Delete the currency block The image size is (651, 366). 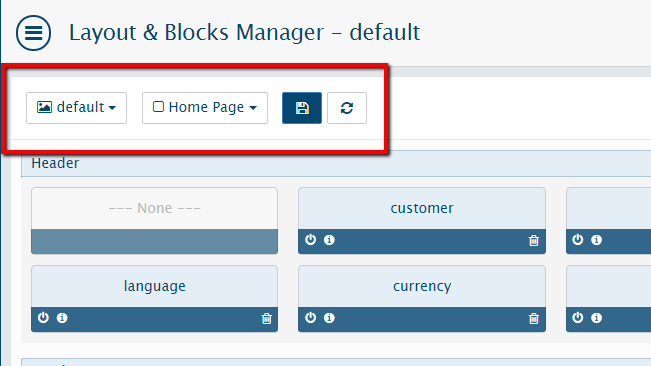pyautogui.click(x=534, y=318)
